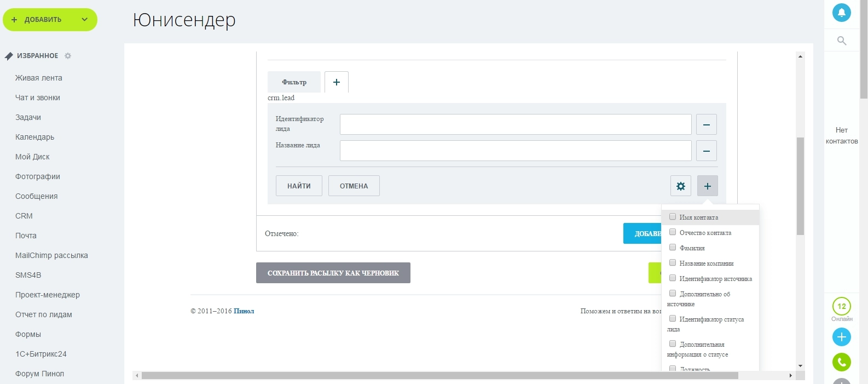Enable the Фамилия checkbox
868x384 pixels.
tap(673, 248)
